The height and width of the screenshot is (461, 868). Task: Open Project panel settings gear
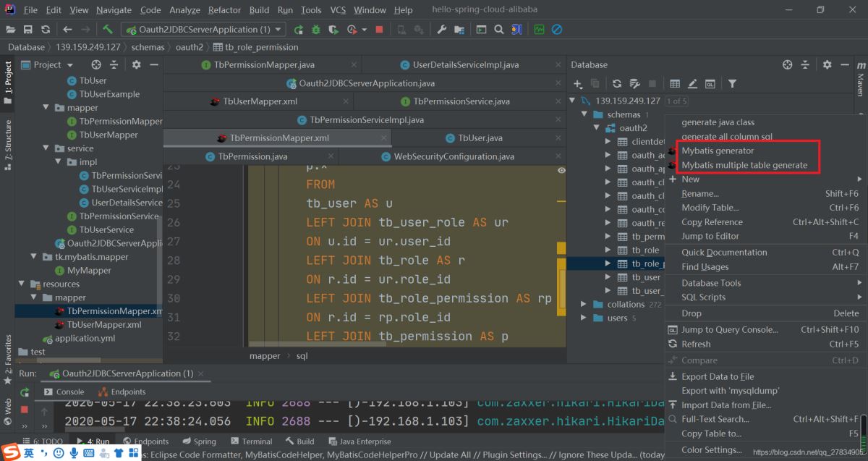click(x=136, y=64)
